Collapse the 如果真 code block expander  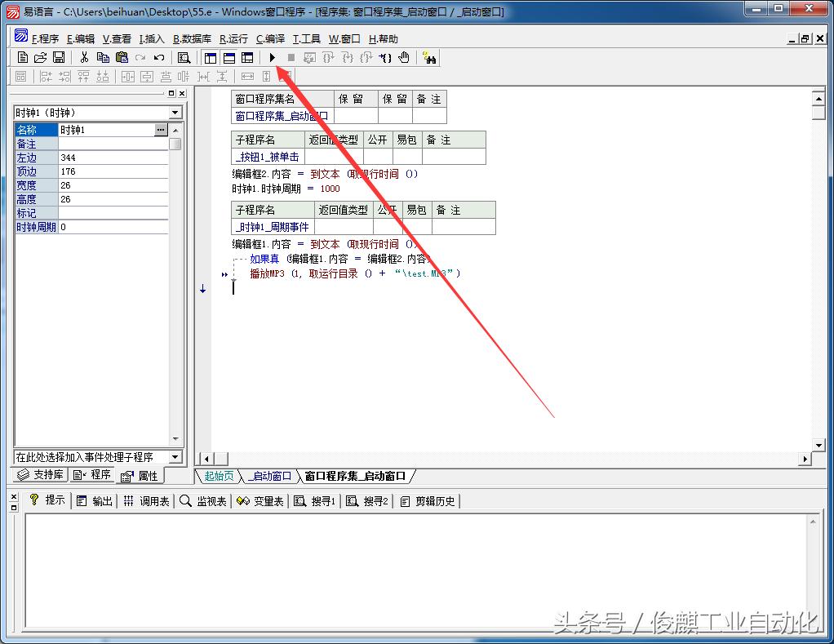(224, 275)
